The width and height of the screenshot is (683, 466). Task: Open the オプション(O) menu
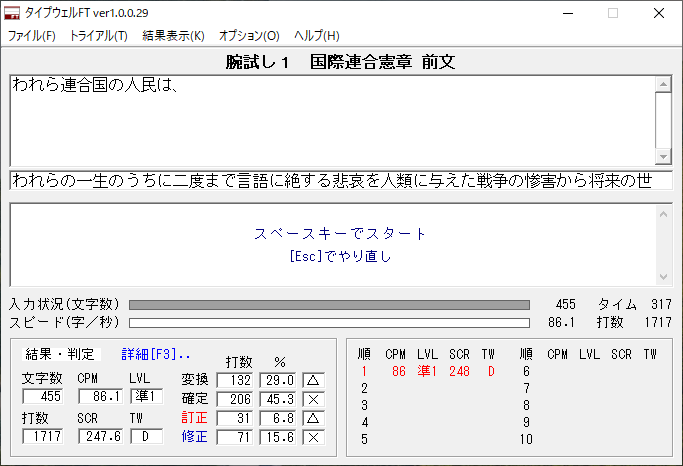click(249, 36)
